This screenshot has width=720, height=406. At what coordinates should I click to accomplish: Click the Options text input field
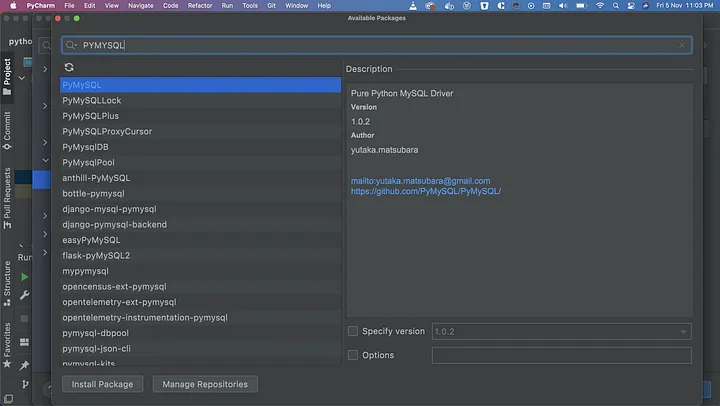562,355
